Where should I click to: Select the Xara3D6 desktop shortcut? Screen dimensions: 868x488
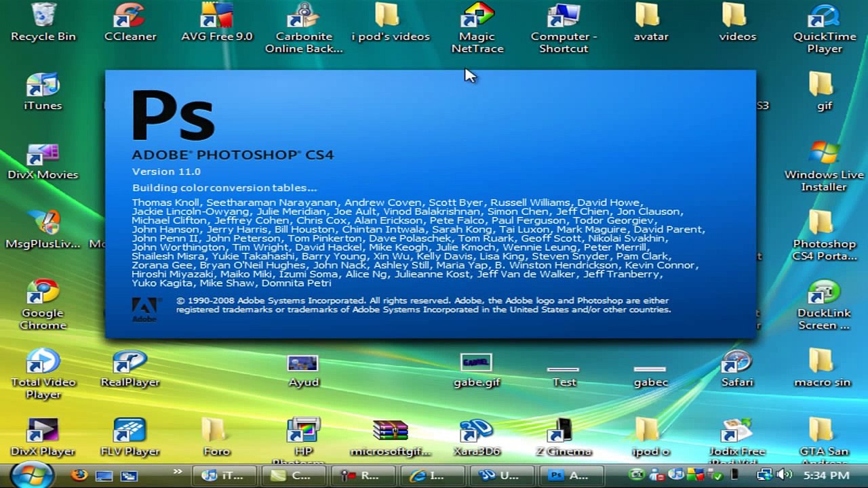pos(477,436)
